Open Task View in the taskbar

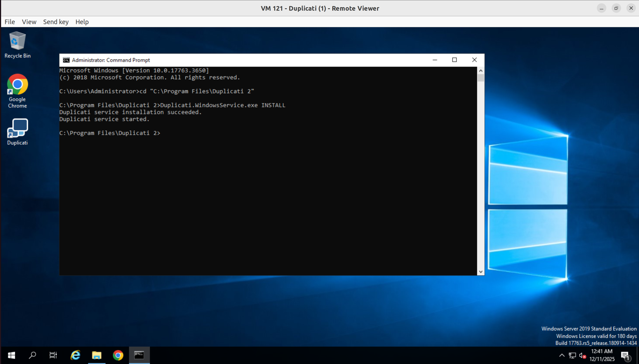pyautogui.click(x=53, y=355)
